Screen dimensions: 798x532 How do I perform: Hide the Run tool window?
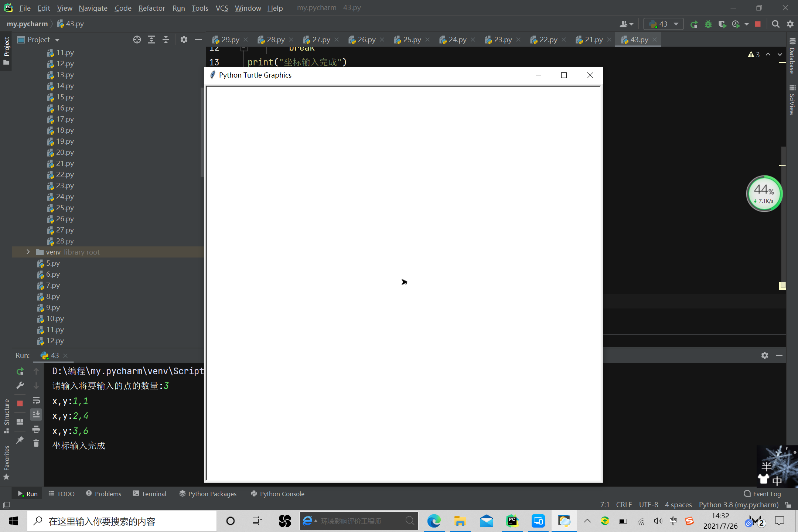tap(779, 355)
